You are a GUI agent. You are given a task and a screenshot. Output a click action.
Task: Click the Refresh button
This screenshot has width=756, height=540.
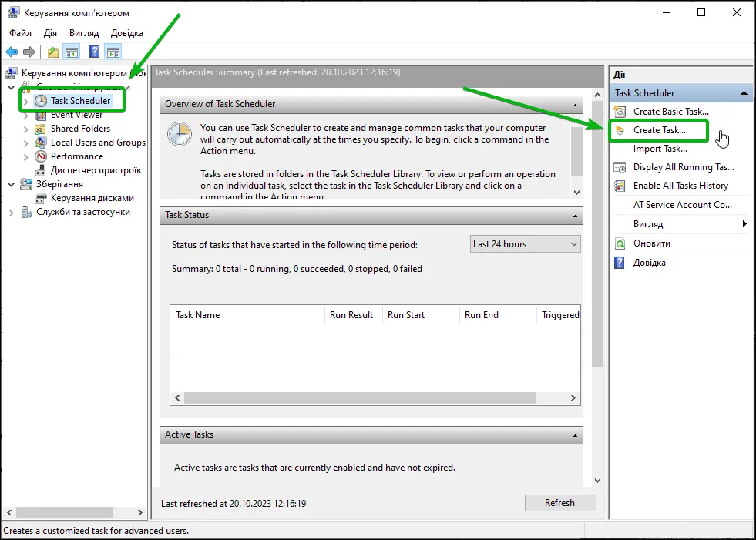point(560,503)
